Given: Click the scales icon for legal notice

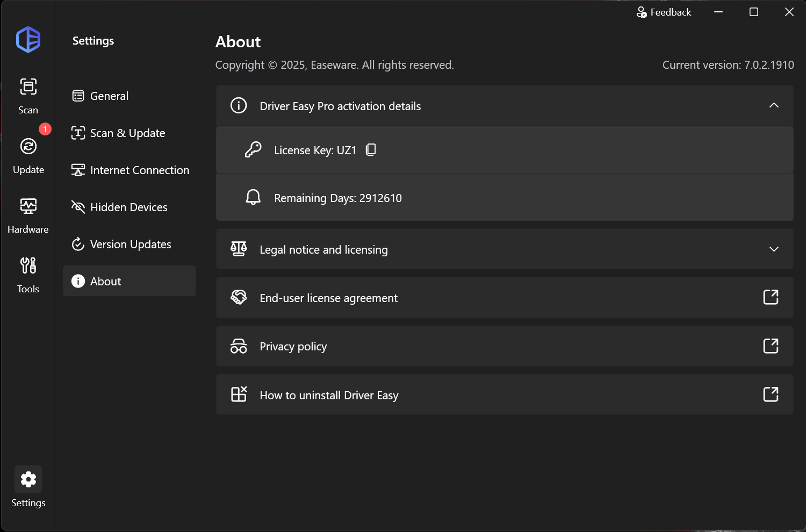Looking at the screenshot, I should 239,249.
